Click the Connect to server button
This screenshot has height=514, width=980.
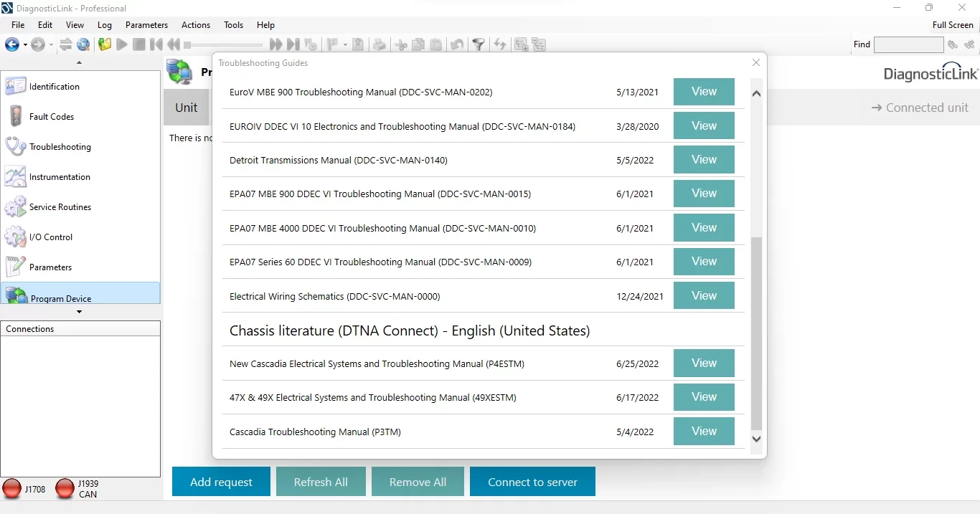pyautogui.click(x=532, y=482)
